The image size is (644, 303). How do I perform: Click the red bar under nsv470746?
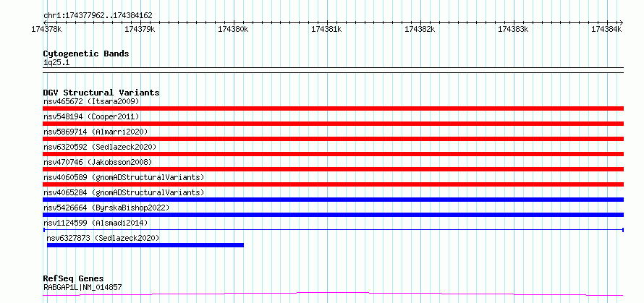pyautogui.click(x=333, y=169)
